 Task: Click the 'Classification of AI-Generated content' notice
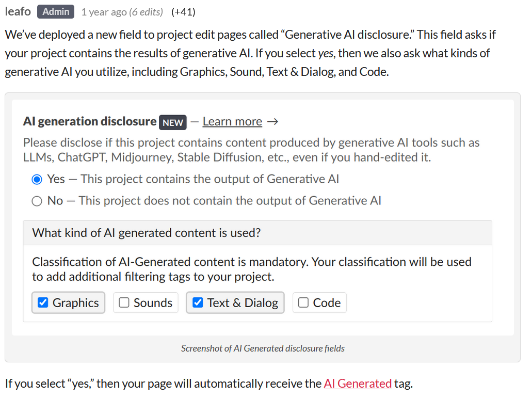click(x=252, y=269)
